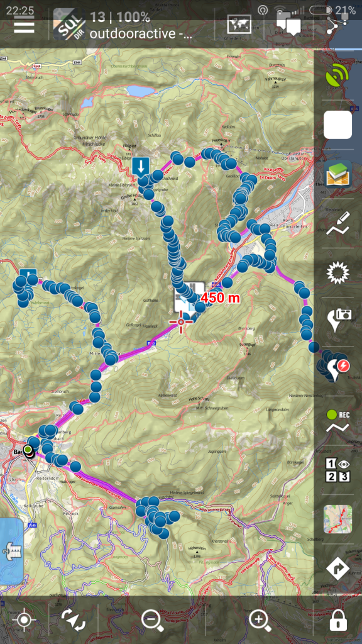The height and width of the screenshot is (644, 362).
Task: Tap the GPS satellite signal icon
Action: [x=337, y=76]
